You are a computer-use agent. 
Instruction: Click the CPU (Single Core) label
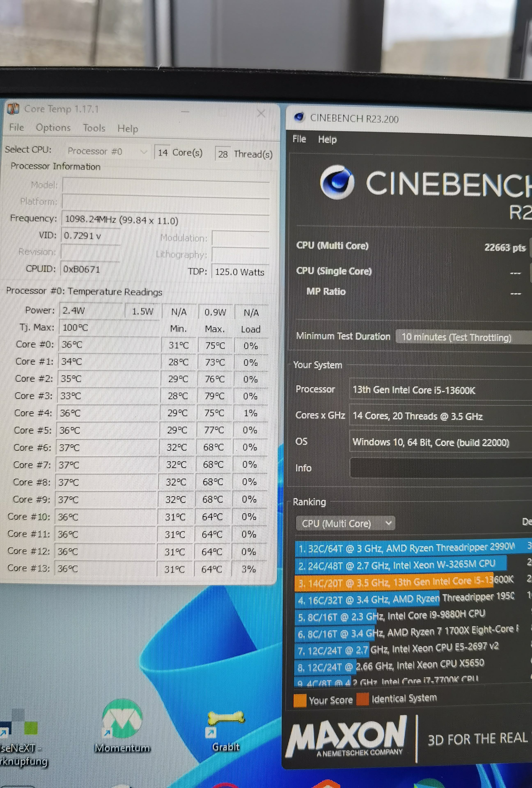(334, 271)
